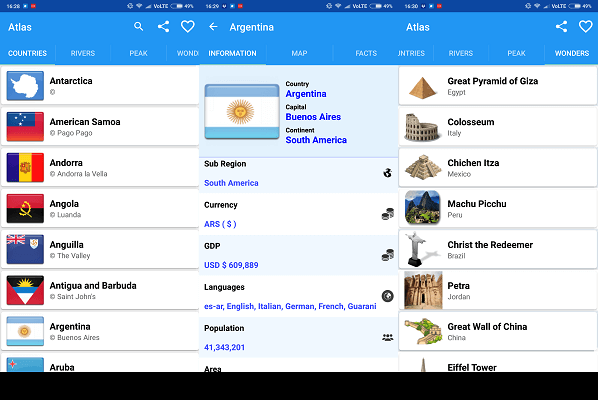Viewport: 600px width, 401px height.
Task: Tap the South America continent link
Action: [316, 140]
